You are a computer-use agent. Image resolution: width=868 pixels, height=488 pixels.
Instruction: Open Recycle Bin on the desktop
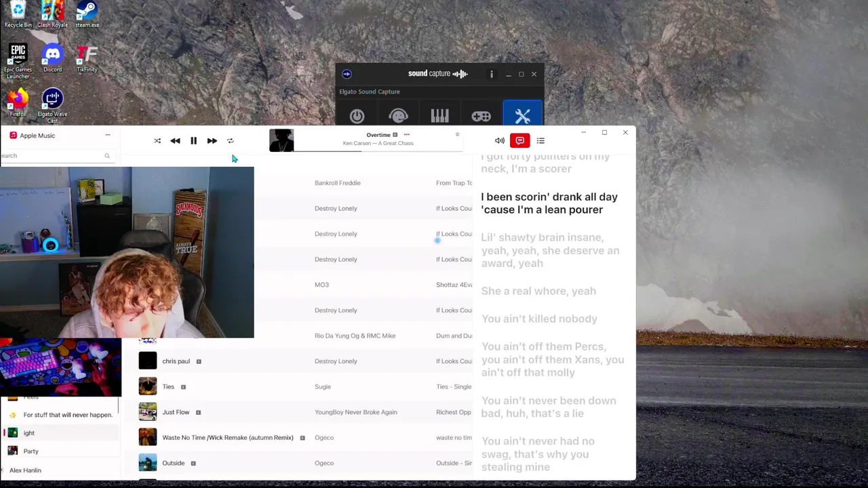coord(18,15)
